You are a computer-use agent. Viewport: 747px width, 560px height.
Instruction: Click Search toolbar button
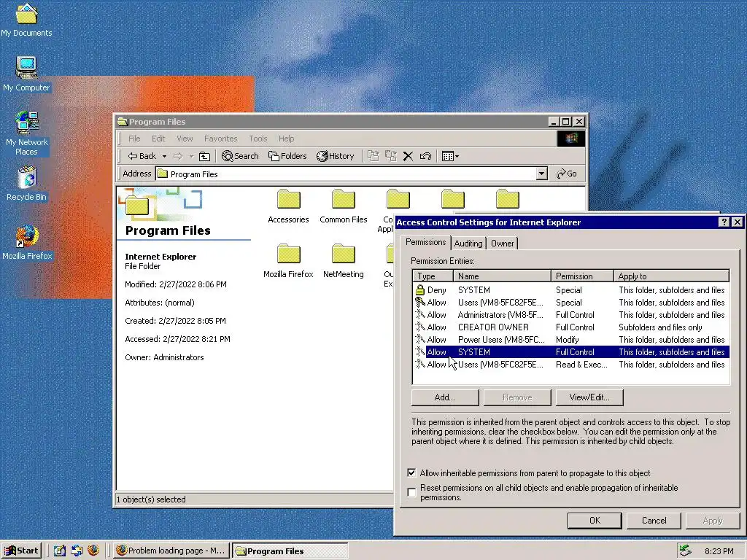click(x=240, y=156)
